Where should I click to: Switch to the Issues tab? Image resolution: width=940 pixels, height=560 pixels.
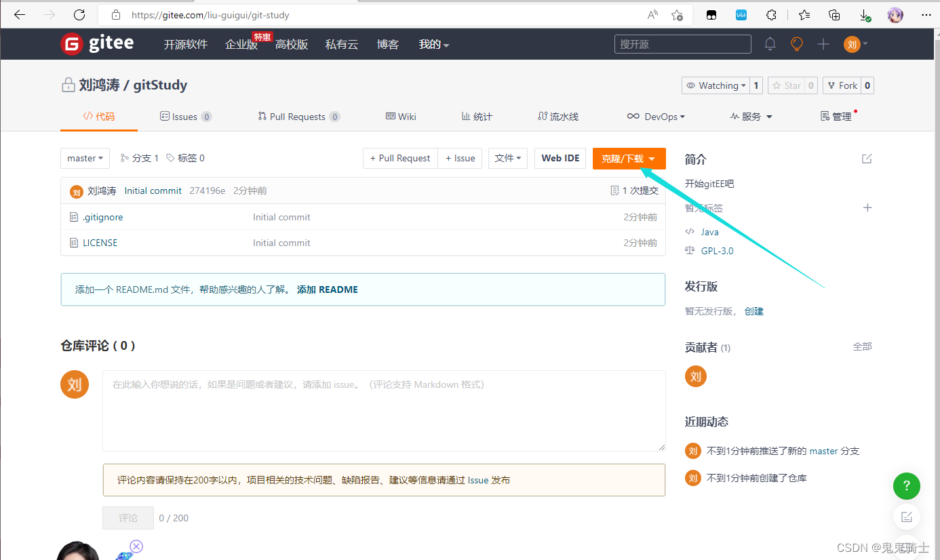coord(186,117)
